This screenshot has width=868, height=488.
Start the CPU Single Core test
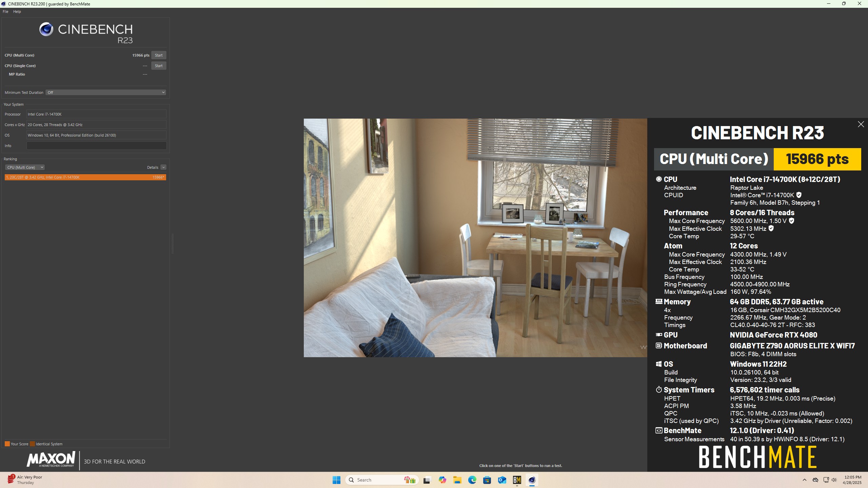pyautogui.click(x=158, y=66)
